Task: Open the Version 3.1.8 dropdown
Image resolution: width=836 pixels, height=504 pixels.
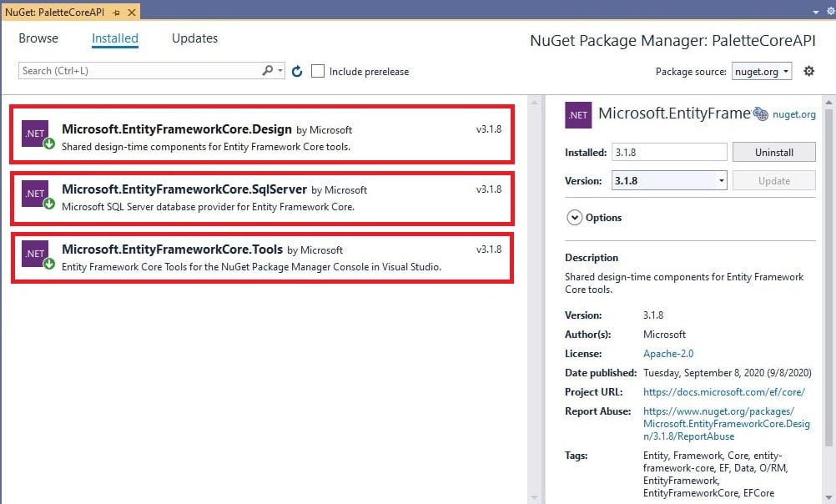Action: tap(668, 181)
